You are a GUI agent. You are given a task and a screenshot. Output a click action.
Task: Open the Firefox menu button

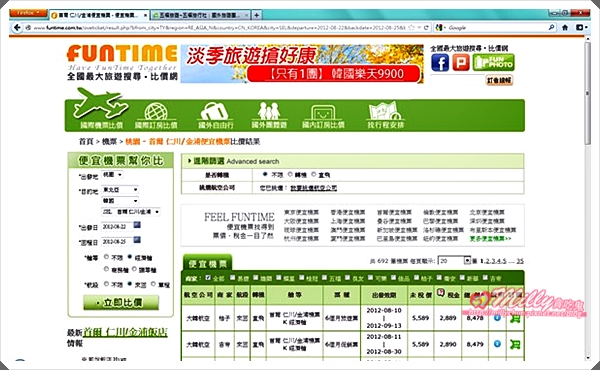tap(28, 13)
